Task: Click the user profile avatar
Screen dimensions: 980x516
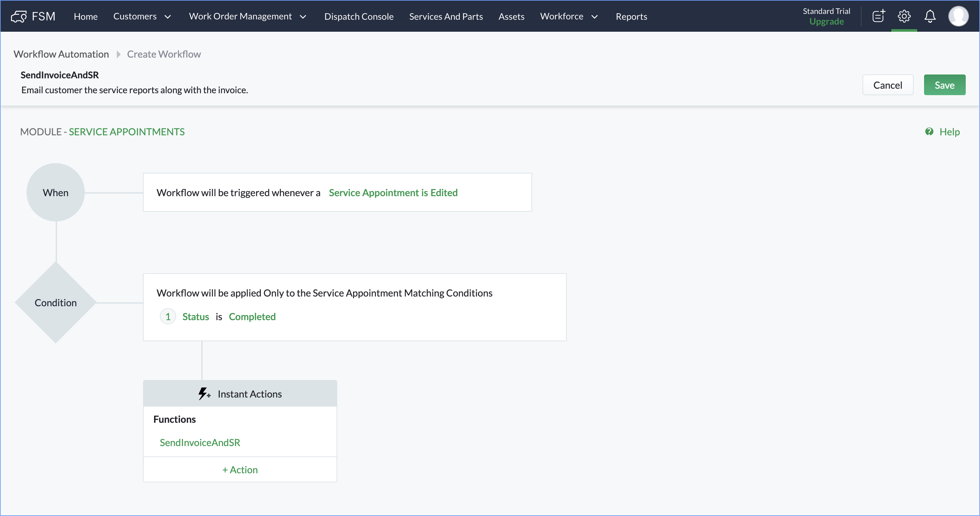Action: click(958, 17)
